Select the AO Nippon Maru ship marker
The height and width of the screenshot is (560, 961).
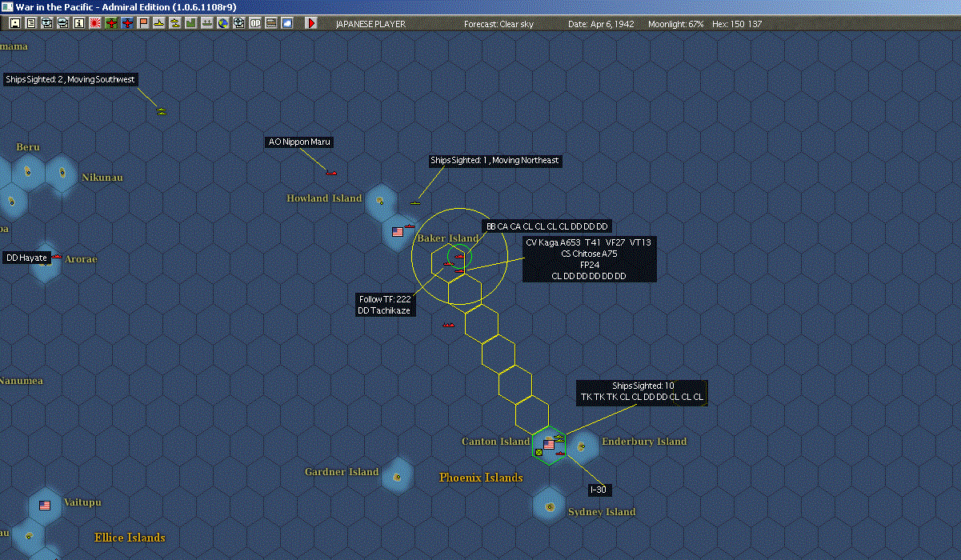[x=331, y=173]
